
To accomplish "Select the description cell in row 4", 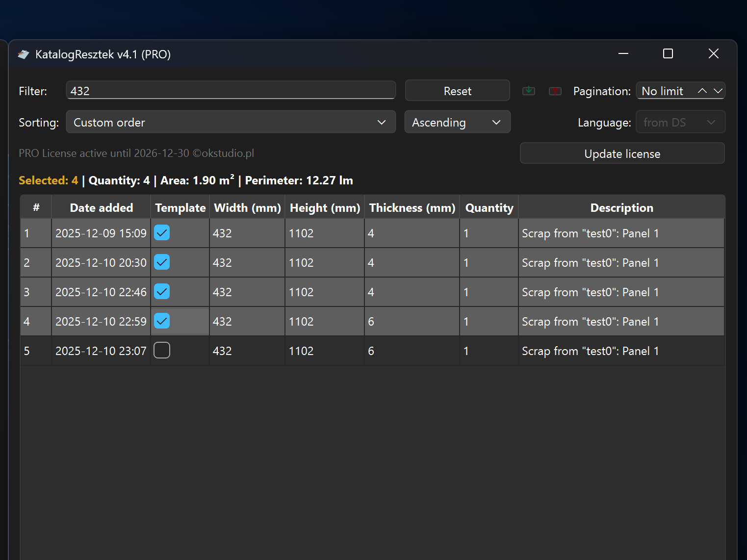I will point(621,322).
